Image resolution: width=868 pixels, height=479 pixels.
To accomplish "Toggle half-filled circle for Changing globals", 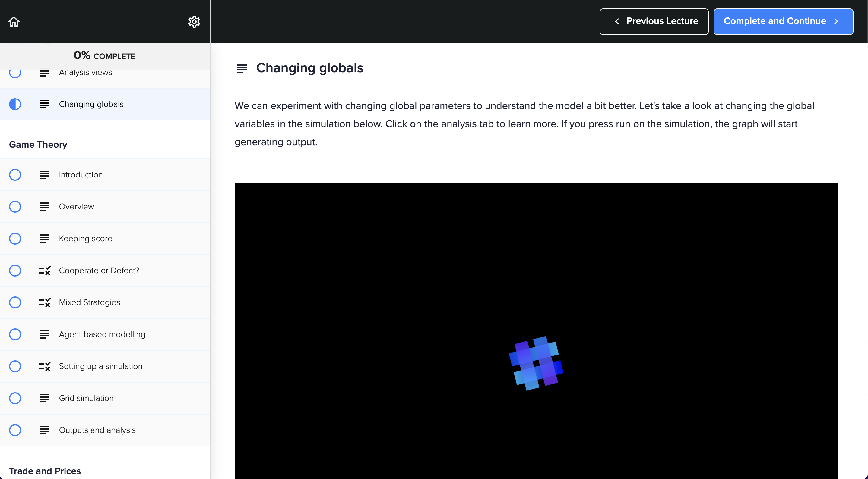I will pos(15,104).
